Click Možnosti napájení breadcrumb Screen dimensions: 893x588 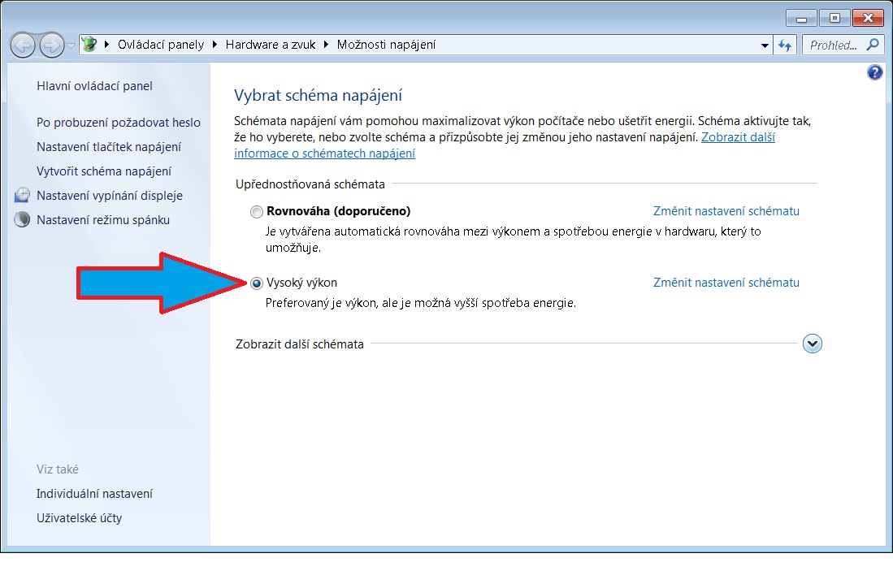tap(386, 45)
